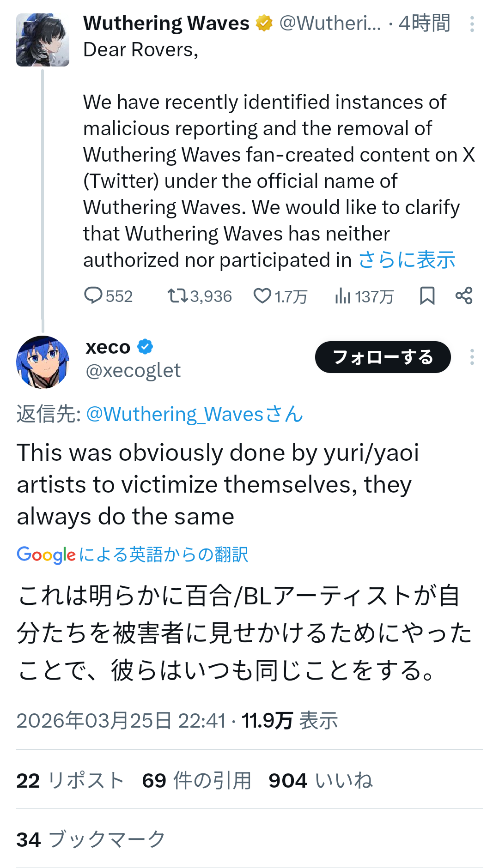Viewport: 499px width, 868px height.
Task: Open view analytics showing 137万
Action: pos(343,295)
